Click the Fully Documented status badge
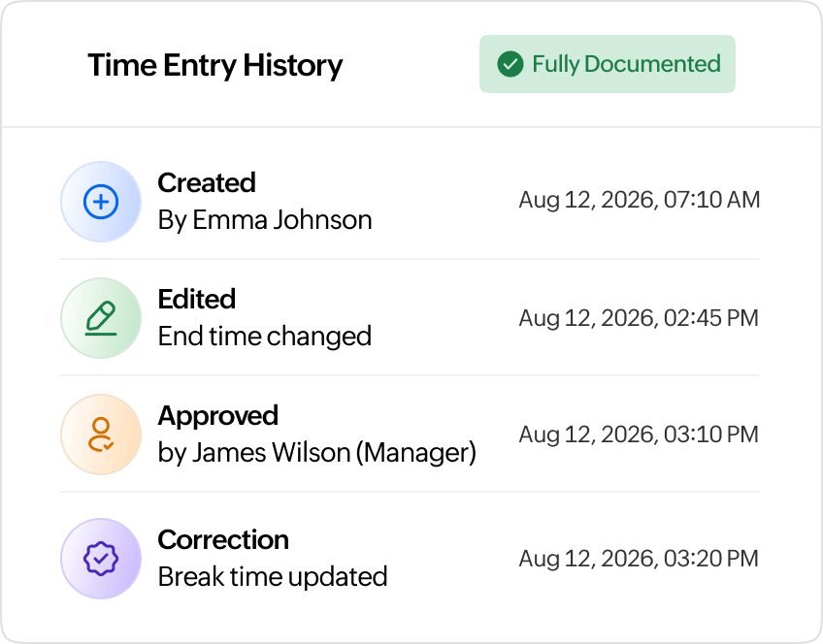Screen dimensions: 823x644 [608, 64]
